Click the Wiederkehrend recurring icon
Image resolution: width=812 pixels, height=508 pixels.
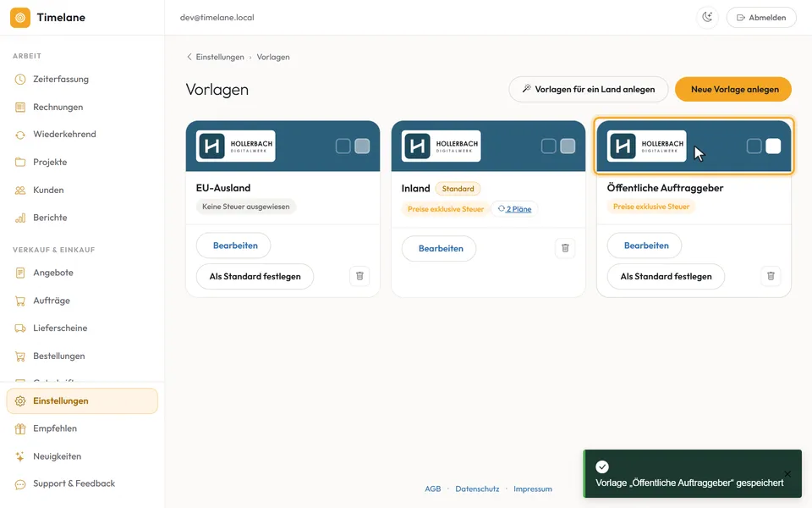[x=20, y=135]
